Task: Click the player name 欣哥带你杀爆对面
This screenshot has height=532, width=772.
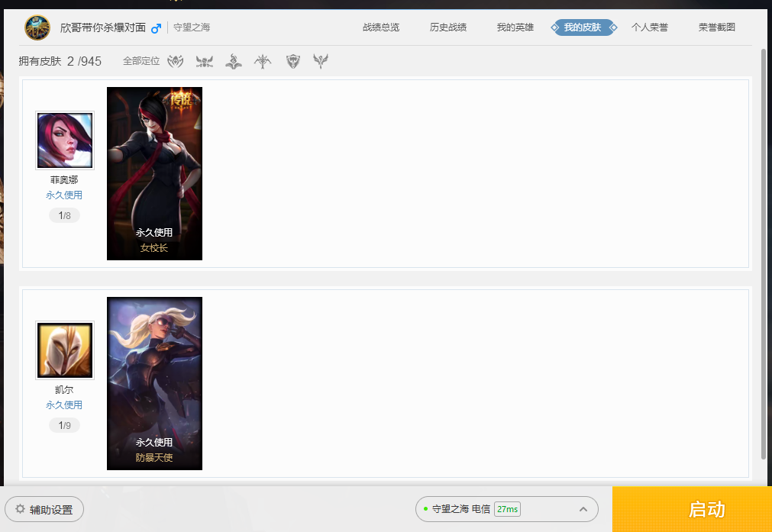Action: tap(103, 27)
